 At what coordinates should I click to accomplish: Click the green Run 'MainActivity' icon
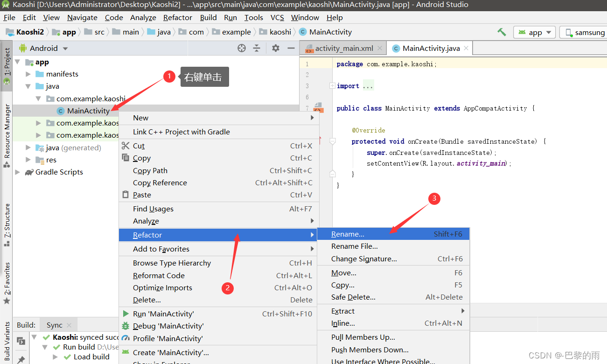[x=126, y=314]
